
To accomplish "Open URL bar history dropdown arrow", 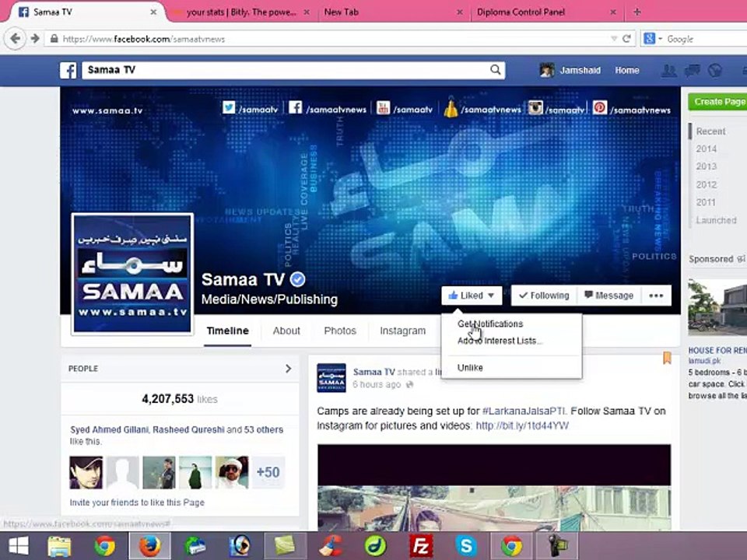I will click(614, 39).
